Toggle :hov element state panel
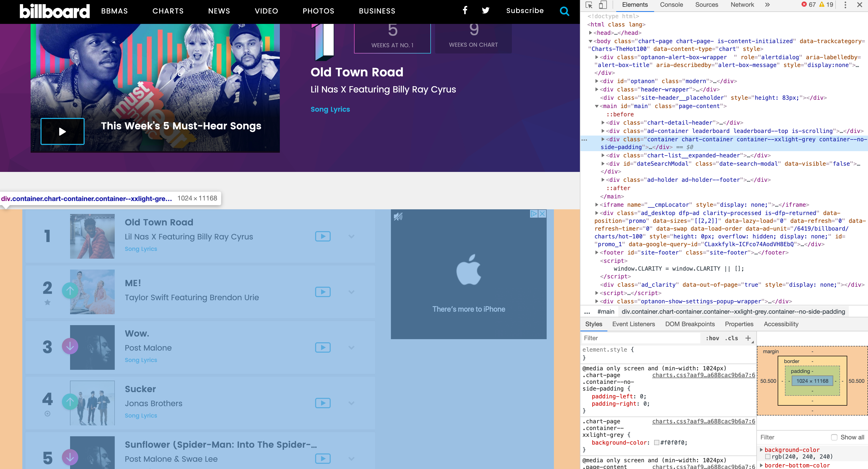This screenshot has height=469, width=868. 712,338
